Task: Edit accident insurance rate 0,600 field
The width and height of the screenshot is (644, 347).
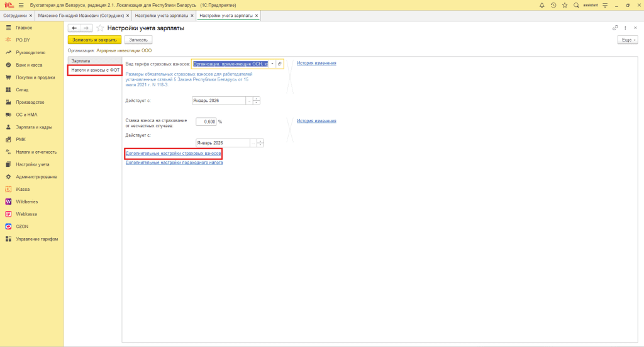Action: click(206, 122)
